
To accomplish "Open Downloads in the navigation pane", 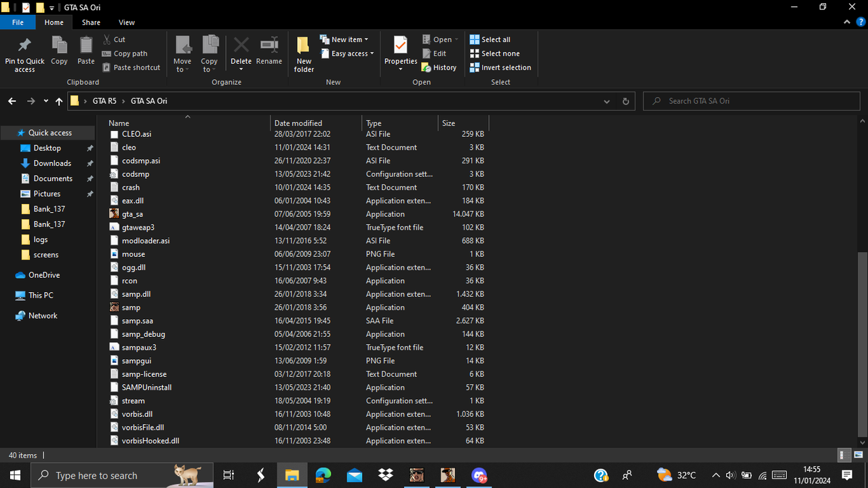I will pyautogui.click(x=52, y=163).
